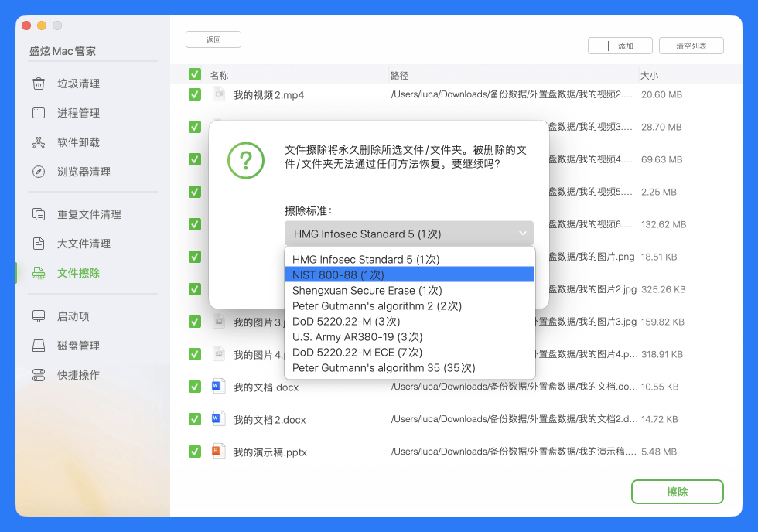Open the 擦除标准 erase standard dropdown
The width and height of the screenshot is (758, 532).
[x=409, y=233]
